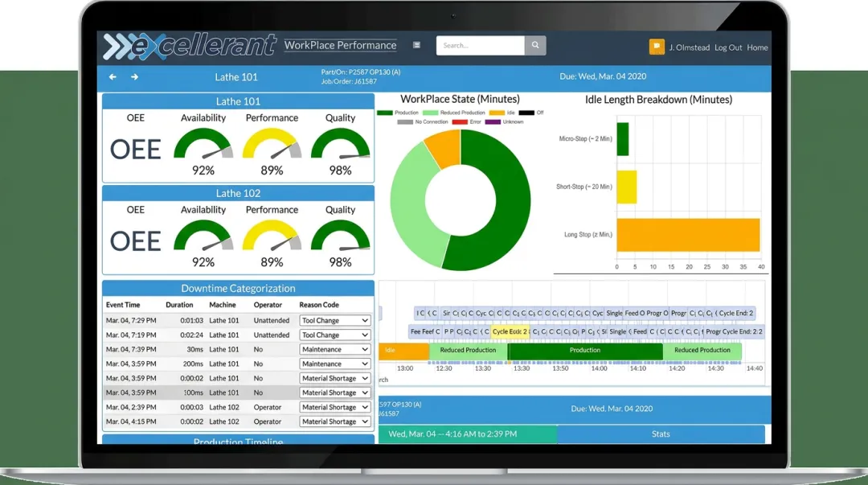Open WorkPlace Performance link in header
This screenshot has height=485, width=868.
coord(341,46)
